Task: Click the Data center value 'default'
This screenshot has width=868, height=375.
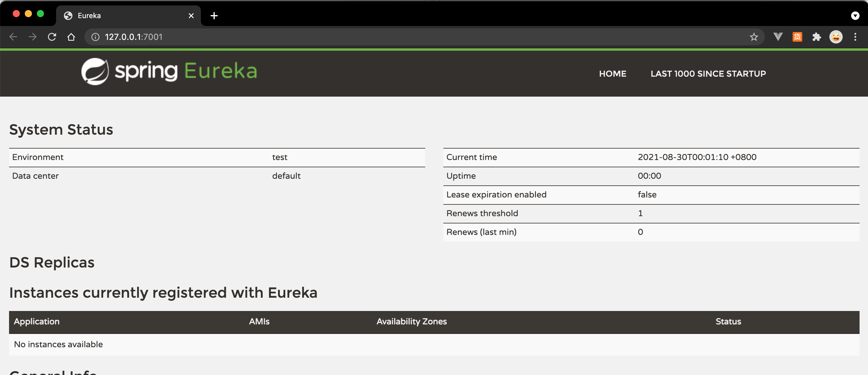Action: point(286,176)
